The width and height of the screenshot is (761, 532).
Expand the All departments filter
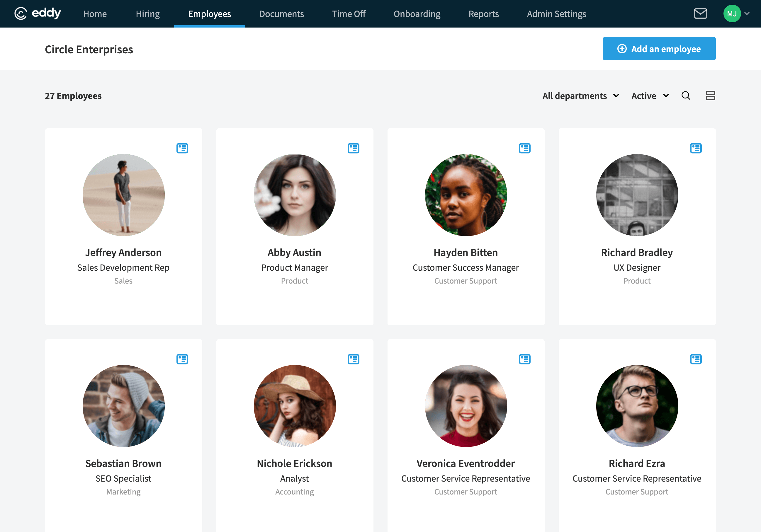(581, 96)
